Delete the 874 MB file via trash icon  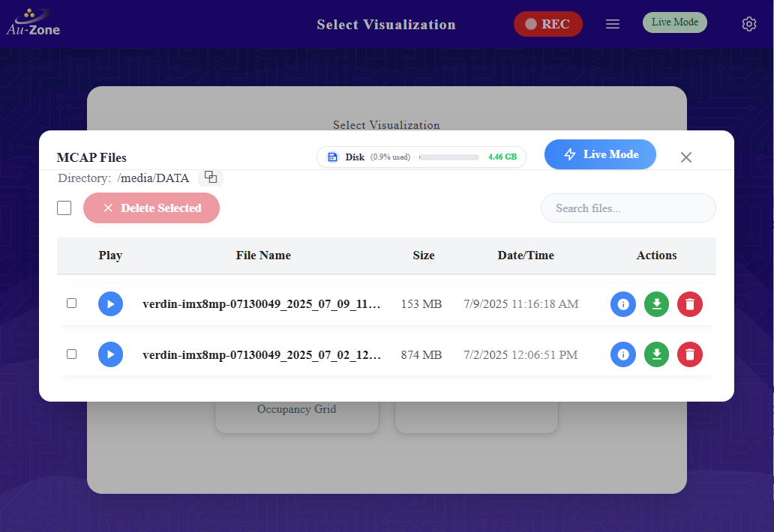click(x=689, y=354)
